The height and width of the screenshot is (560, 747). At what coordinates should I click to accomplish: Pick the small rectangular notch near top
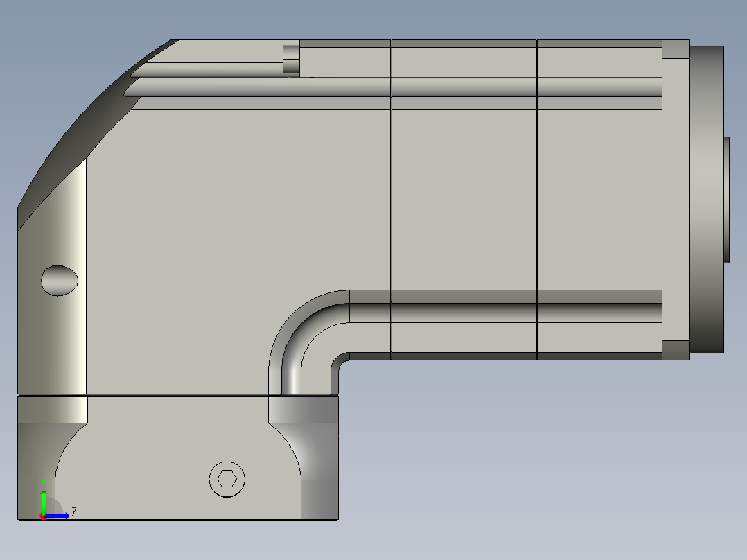pos(291,60)
